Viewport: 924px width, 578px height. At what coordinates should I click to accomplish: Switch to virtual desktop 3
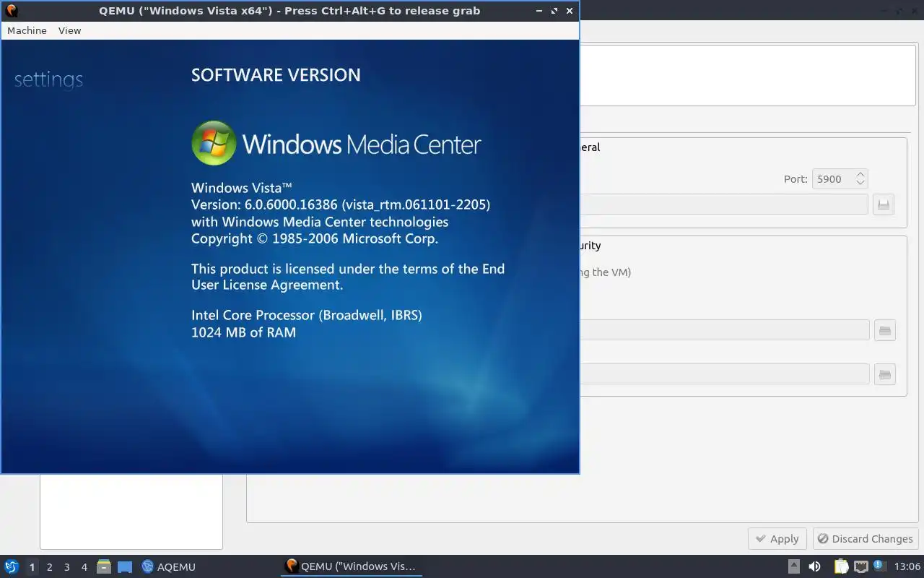(x=66, y=567)
